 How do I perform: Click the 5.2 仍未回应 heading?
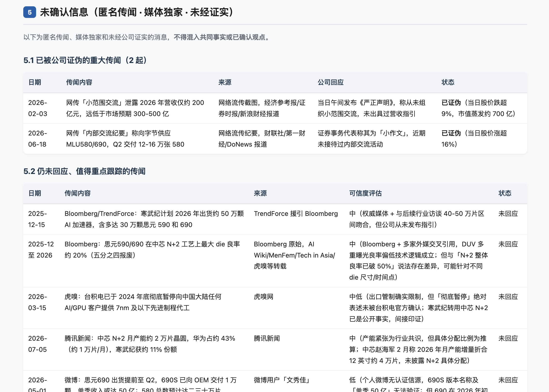[x=84, y=171]
